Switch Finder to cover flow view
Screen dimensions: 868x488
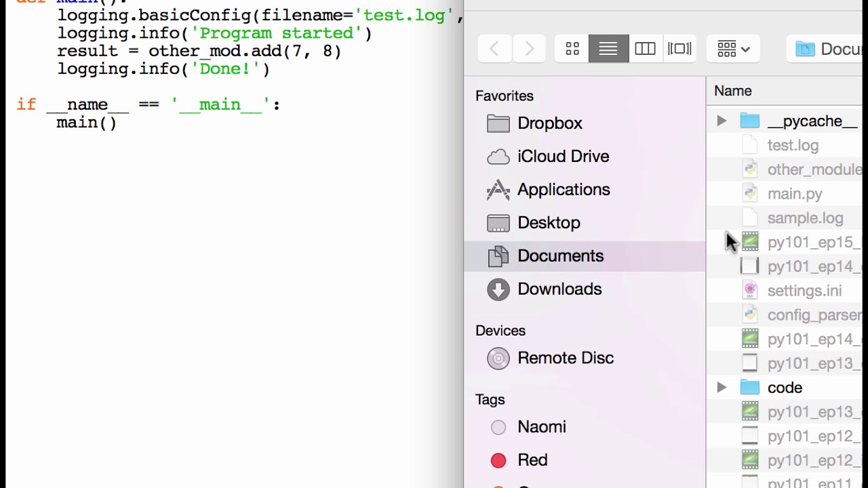pyautogui.click(x=679, y=49)
